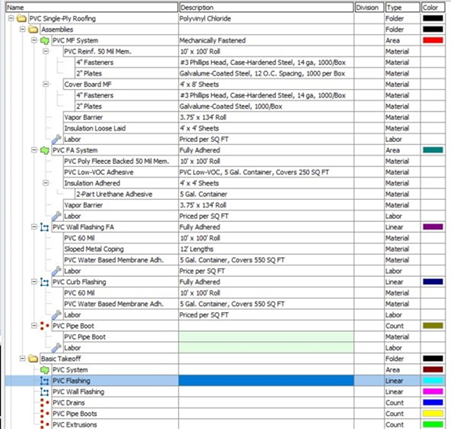This screenshot has height=429, width=451.
Task: Open the cyan color swatch for PVC Flashing
Action: point(433,381)
